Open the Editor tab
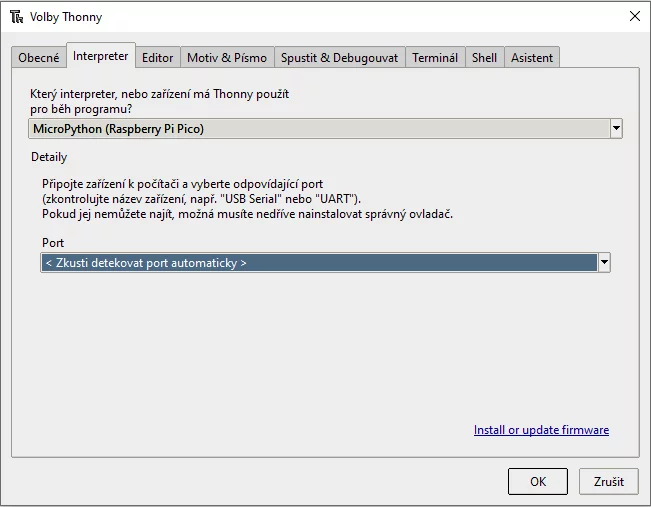Image resolution: width=651 pixels, height=507 pixels. tap(157, 57)
